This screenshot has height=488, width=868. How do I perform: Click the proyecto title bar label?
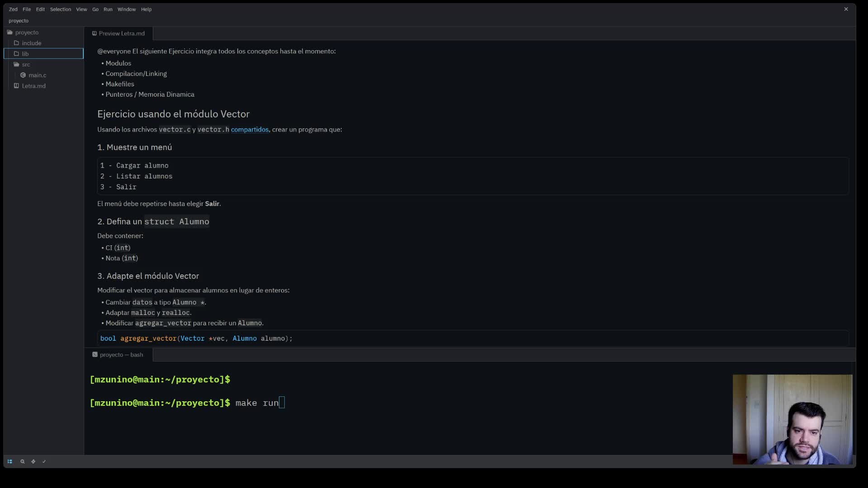coord(19,21)
